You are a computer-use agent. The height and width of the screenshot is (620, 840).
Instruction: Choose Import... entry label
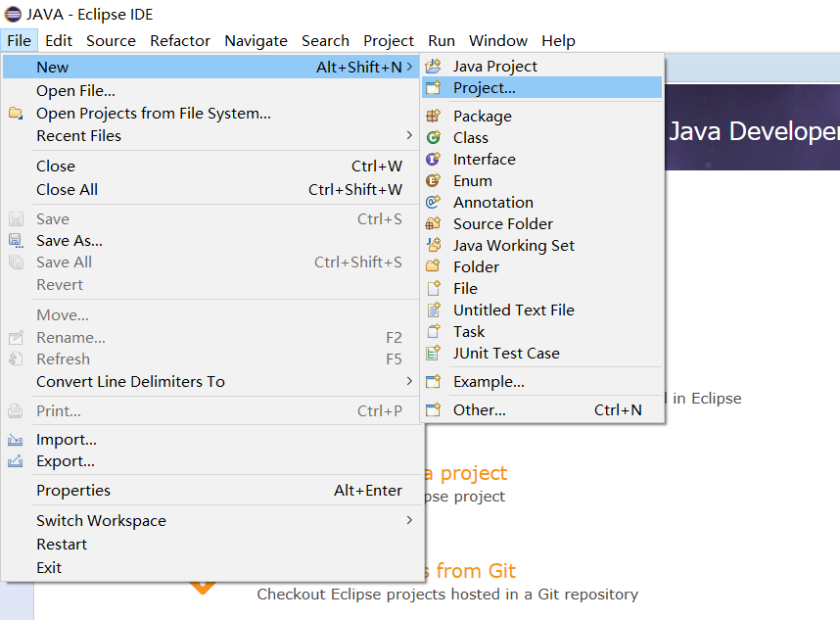[x=67, y=440]
